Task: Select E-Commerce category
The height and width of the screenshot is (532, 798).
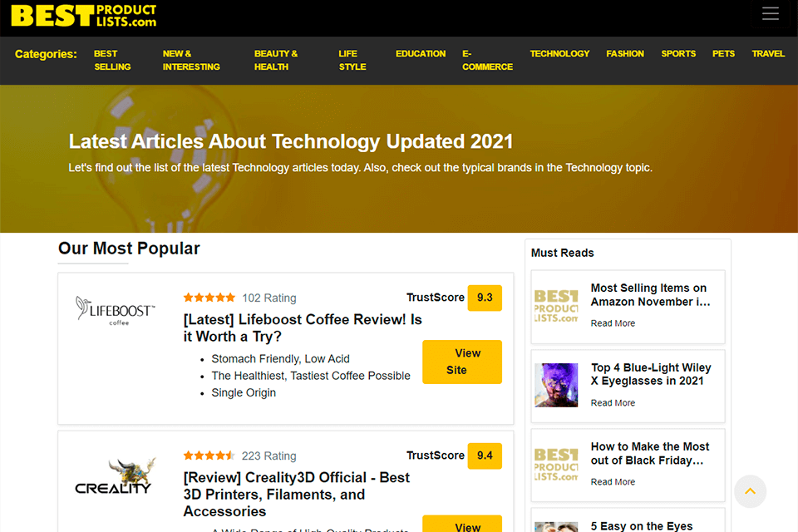Action: click(487, 60)
